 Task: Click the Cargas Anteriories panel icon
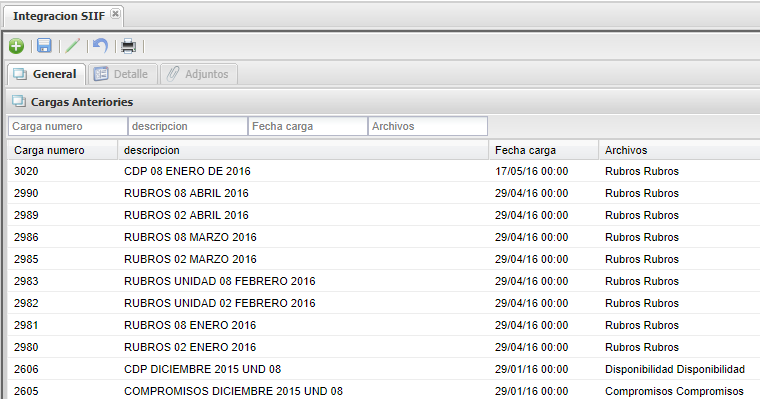point(19,101)
